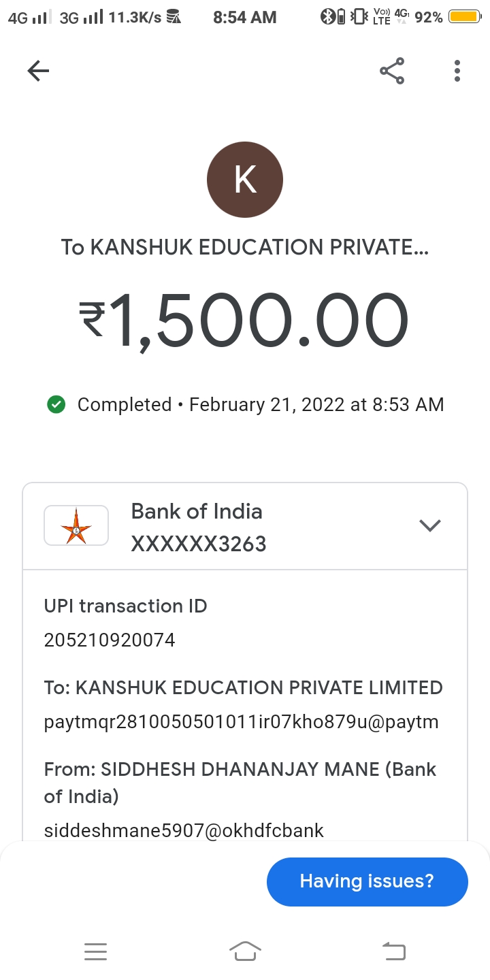The height and width of the screenshot is (980, 490).
Task: Tap the UPI transaction ID number 205210920074
Action: tap(110, 640)
